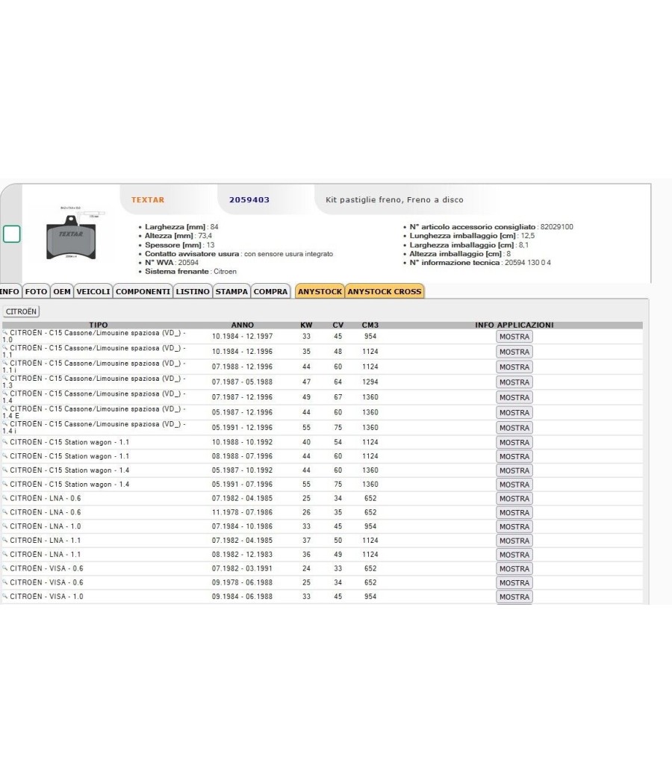Switch to the FOTO tab
This screenshot has height=784, width=672.
coord(36,291)
